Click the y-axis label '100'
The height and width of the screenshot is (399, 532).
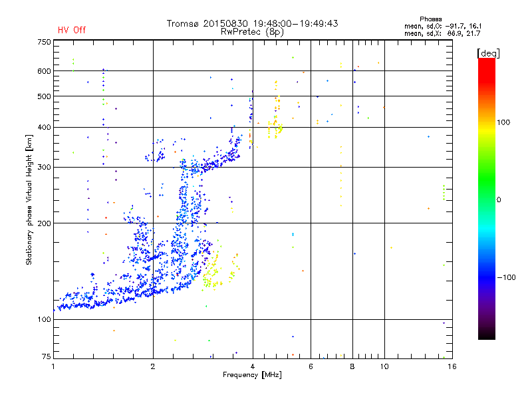coord(44,319)
